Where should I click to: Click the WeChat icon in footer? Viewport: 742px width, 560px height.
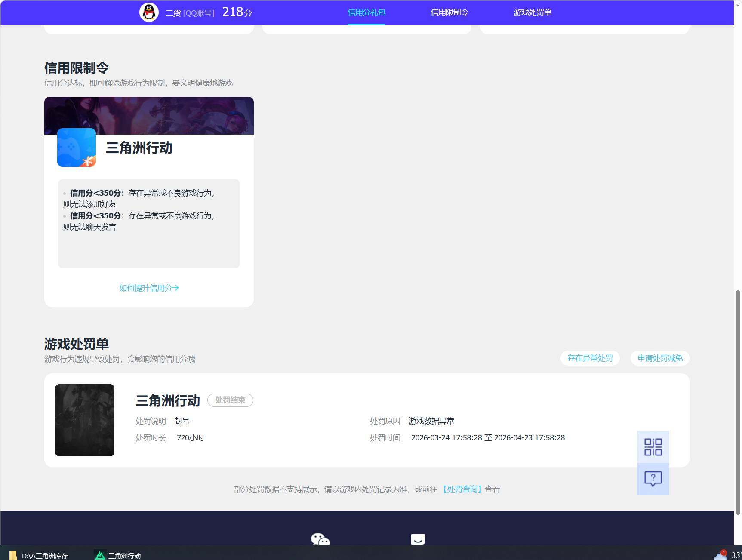click(x=320, y=539)
